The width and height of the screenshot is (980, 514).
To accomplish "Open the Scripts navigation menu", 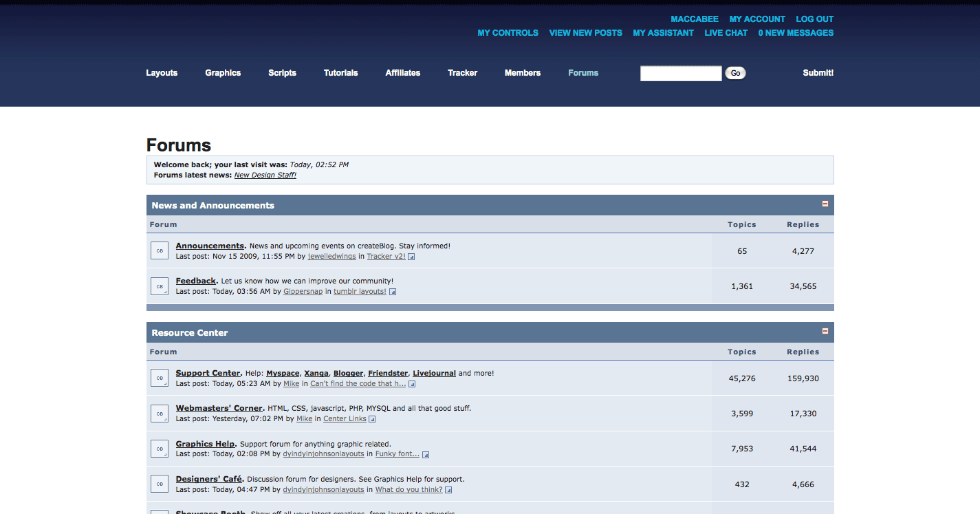I will point(282,73).
